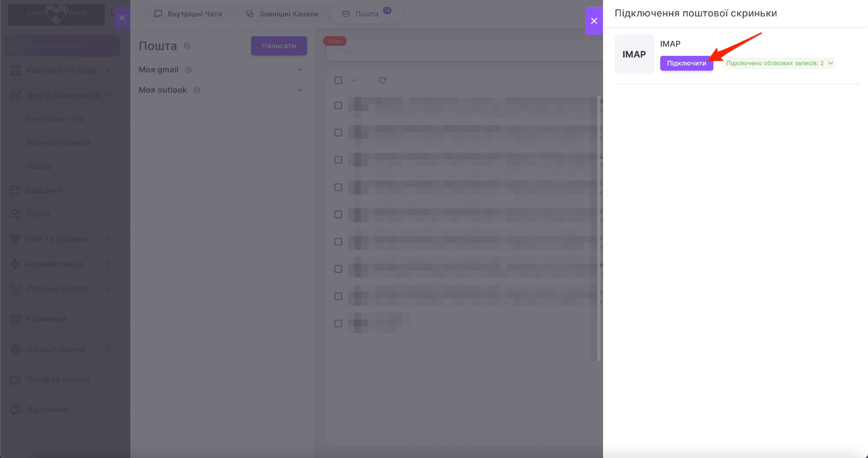Open the Пошта heading settings gear
The width and height of the screenshot is (868, 458).
(x=187, y=46)
